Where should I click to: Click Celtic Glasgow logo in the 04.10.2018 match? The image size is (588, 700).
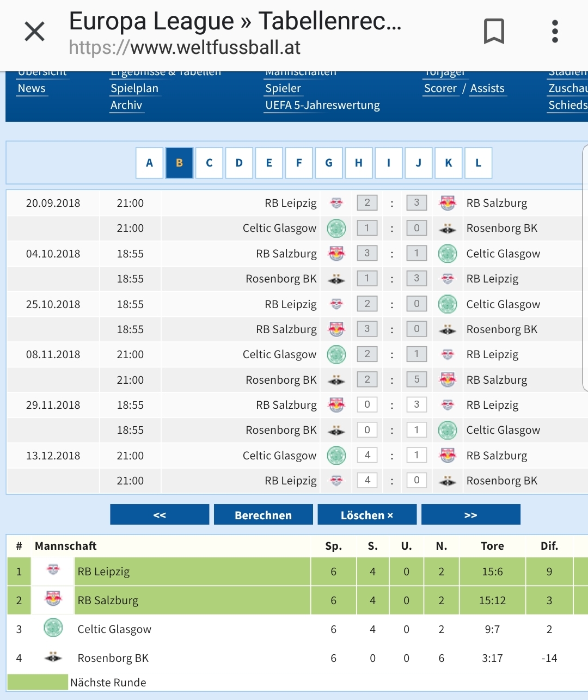[x=448, y=253]
